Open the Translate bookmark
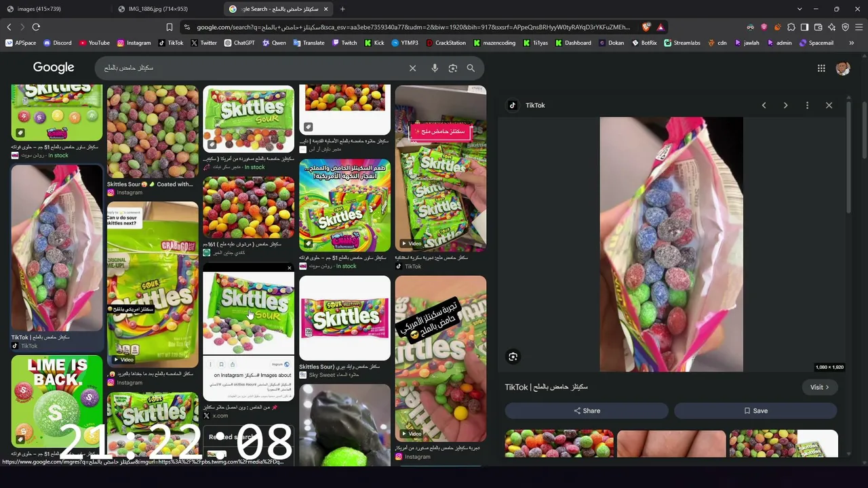The width and height of the screenshot is (868, 488). pos(309,43)
